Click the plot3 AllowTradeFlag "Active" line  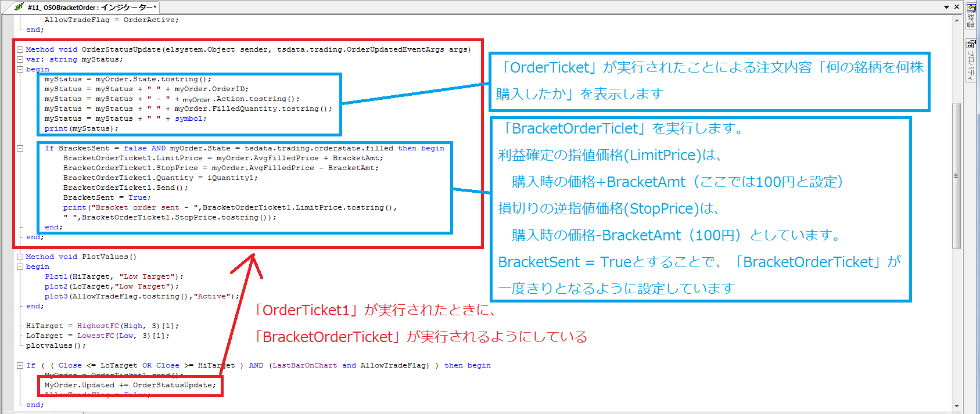tap(142, 296)
